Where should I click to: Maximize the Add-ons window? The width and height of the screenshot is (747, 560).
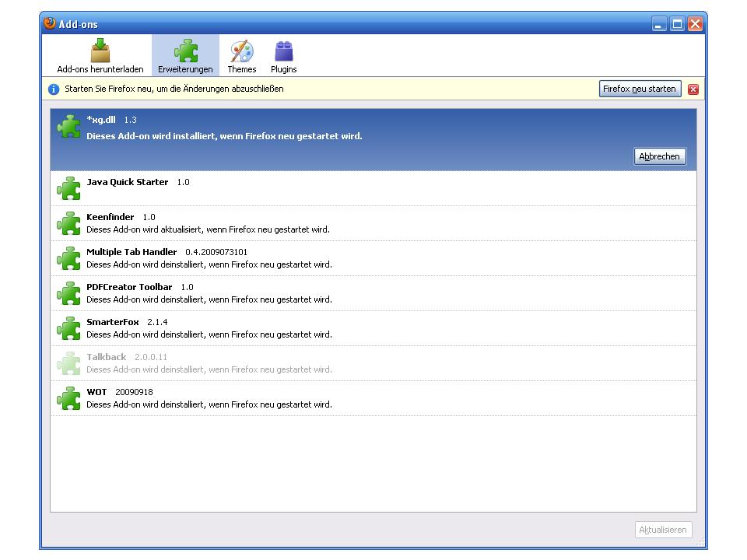(x=677, y=24)
